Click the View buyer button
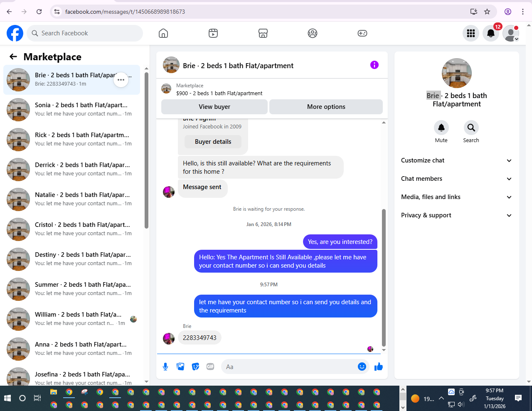 [x=214, y=107]
